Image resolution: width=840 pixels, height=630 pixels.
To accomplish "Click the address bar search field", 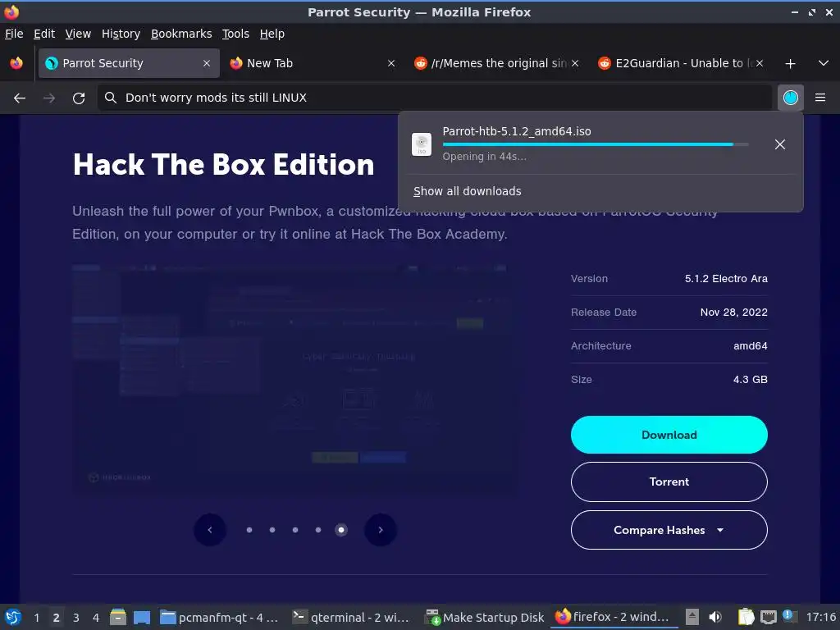I will (435, 98).
